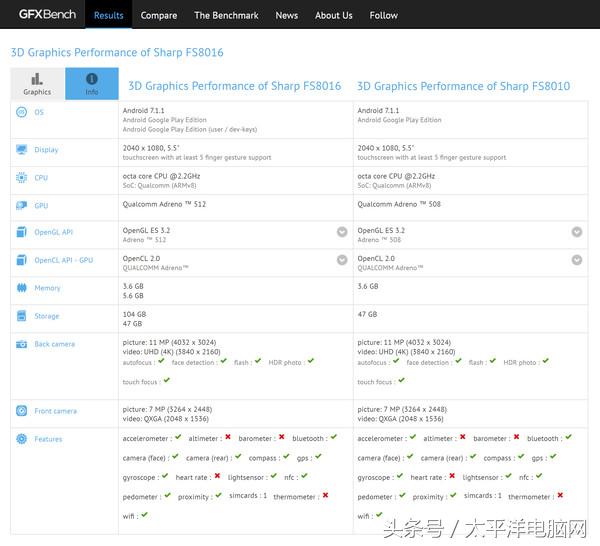The height and width of the screenshot is (546, 600).
Task: Open the News section
Action: click(287, 15)
